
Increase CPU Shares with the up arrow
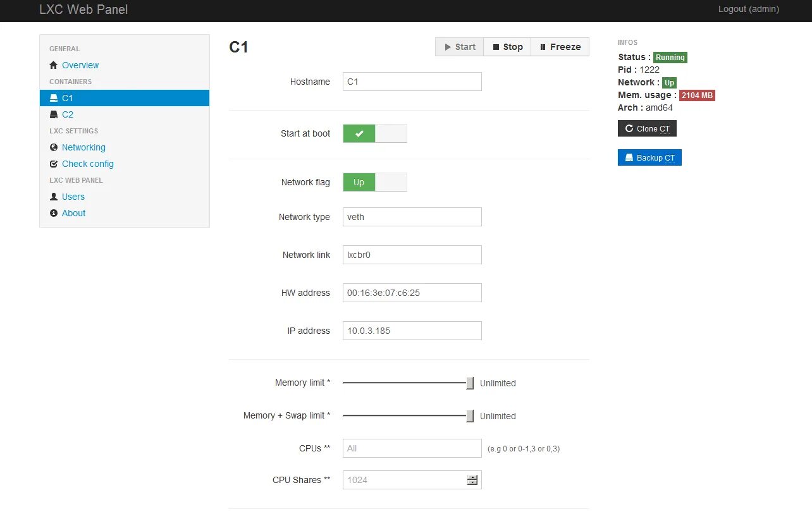(x=472, y=477)
